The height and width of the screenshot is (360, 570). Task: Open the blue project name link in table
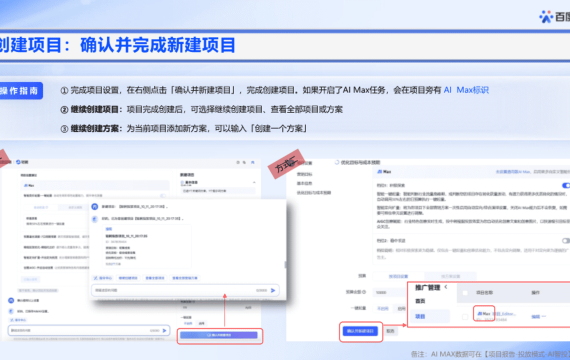(x=504, y=313)
